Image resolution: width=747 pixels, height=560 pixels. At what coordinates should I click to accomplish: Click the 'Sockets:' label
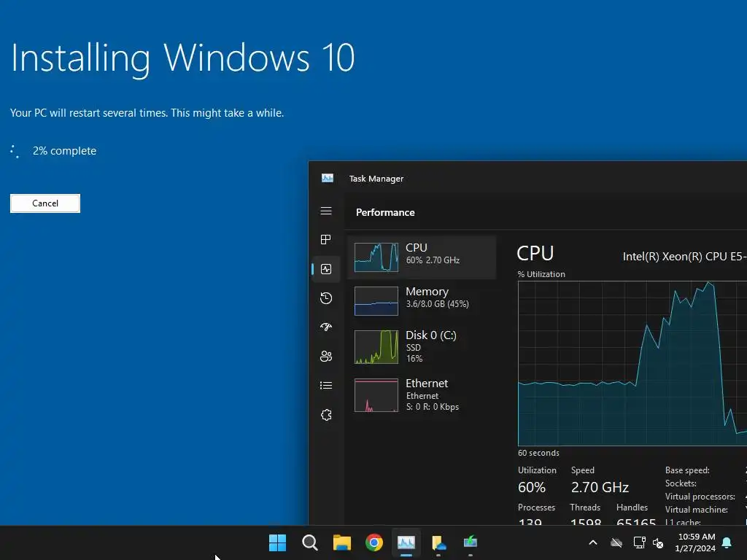681,483
